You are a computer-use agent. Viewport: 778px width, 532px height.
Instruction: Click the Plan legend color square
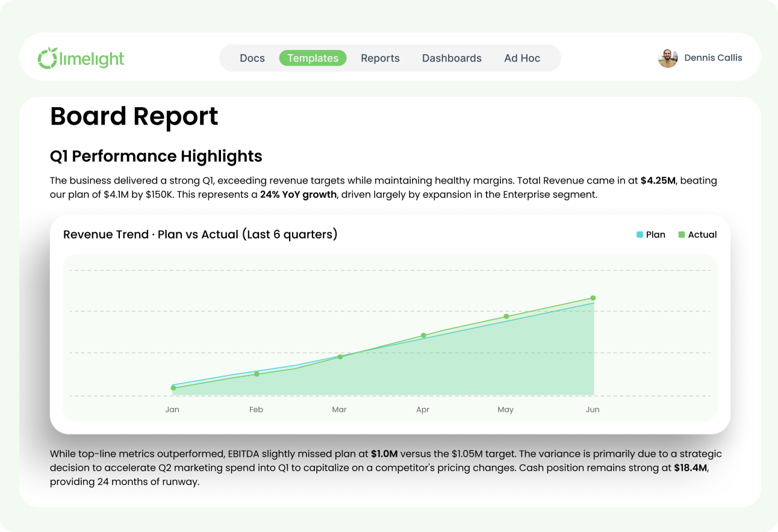pyautogui.click(x=640, y=235)
